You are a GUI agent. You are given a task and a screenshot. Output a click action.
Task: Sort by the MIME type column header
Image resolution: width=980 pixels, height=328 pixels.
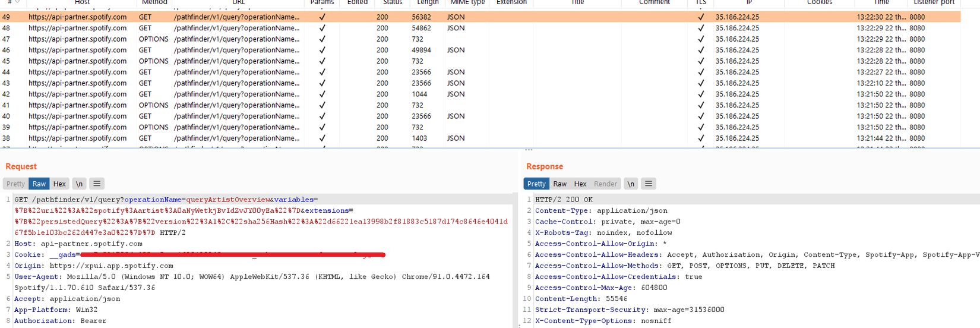(467, 2)
